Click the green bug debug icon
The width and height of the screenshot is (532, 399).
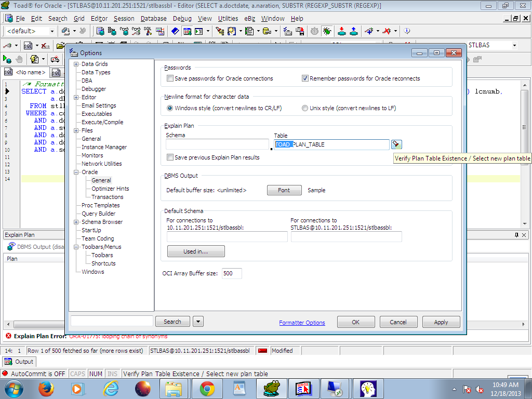327,31
